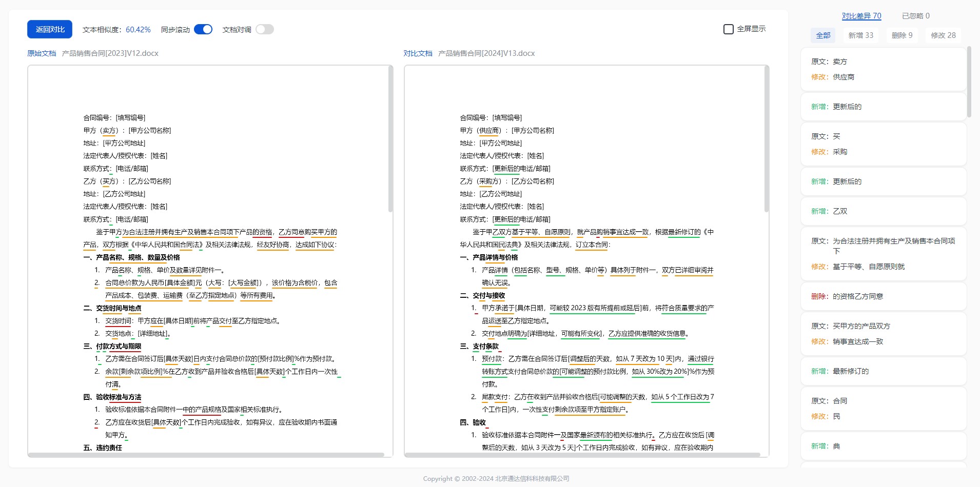Switch to the 已忽略 0 tab

(x=916, y=16)
